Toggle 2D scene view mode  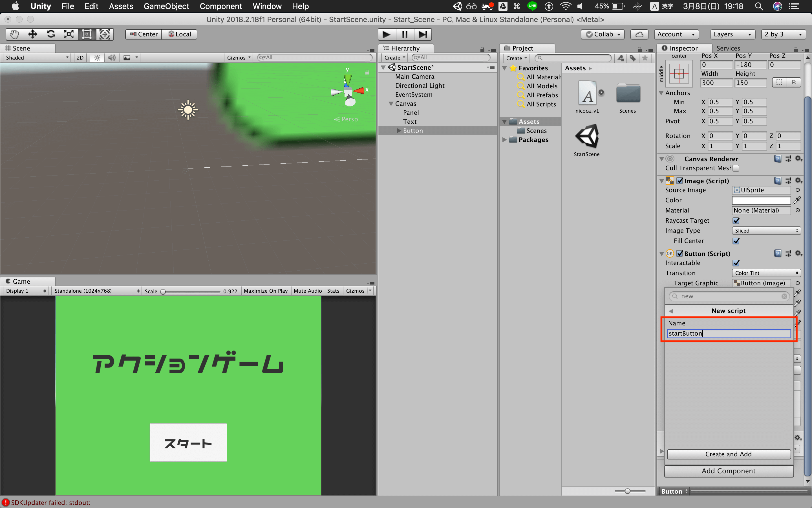coord(80,58)
